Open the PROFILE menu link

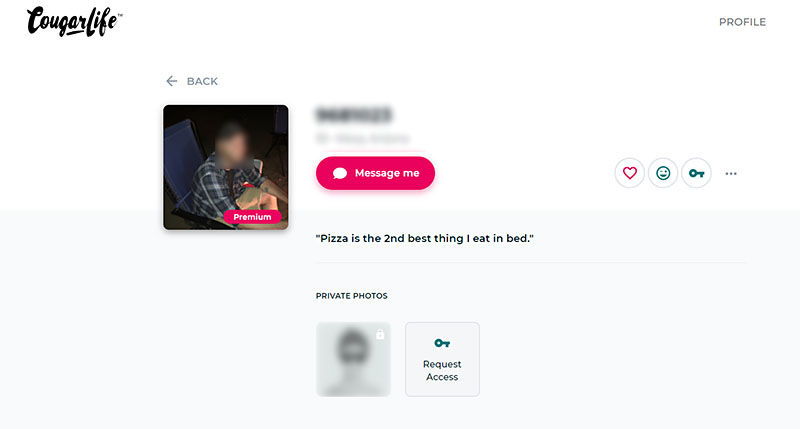point(742,22)
